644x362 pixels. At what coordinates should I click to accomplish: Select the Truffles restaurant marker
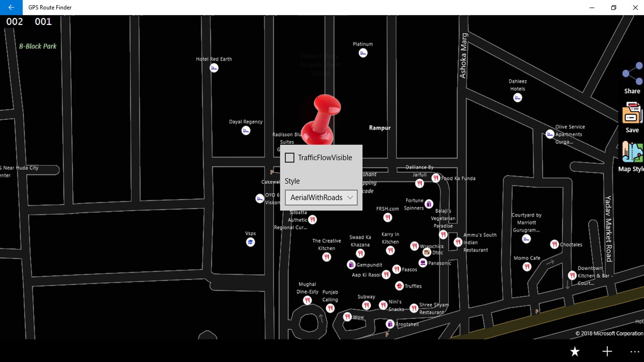click(x=399, y=286)
